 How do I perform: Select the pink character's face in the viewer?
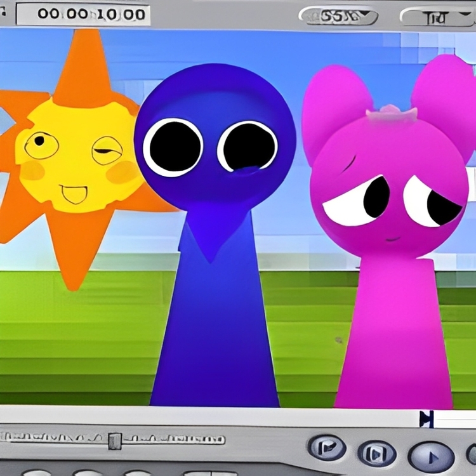388,197
